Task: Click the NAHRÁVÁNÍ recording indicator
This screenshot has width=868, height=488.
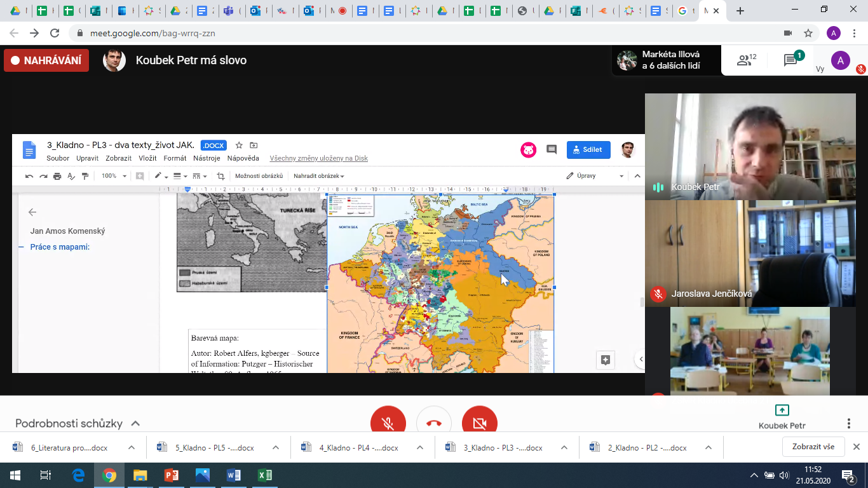Action: click(x=46, y=60)
